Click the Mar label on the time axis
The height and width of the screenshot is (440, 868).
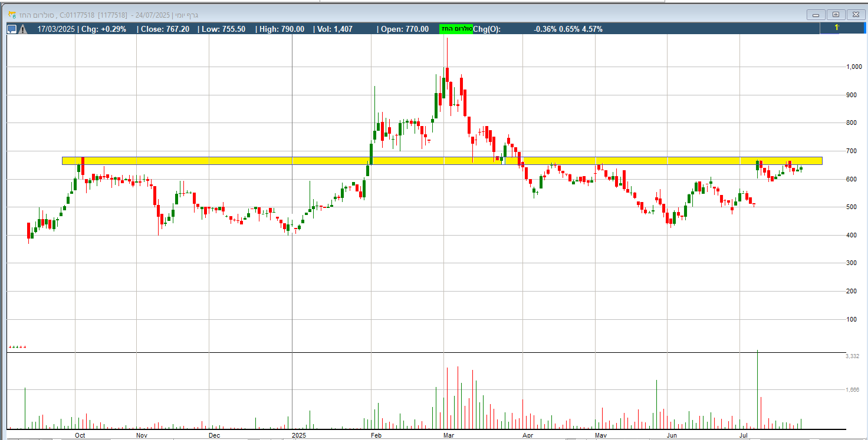click(449, 435)
